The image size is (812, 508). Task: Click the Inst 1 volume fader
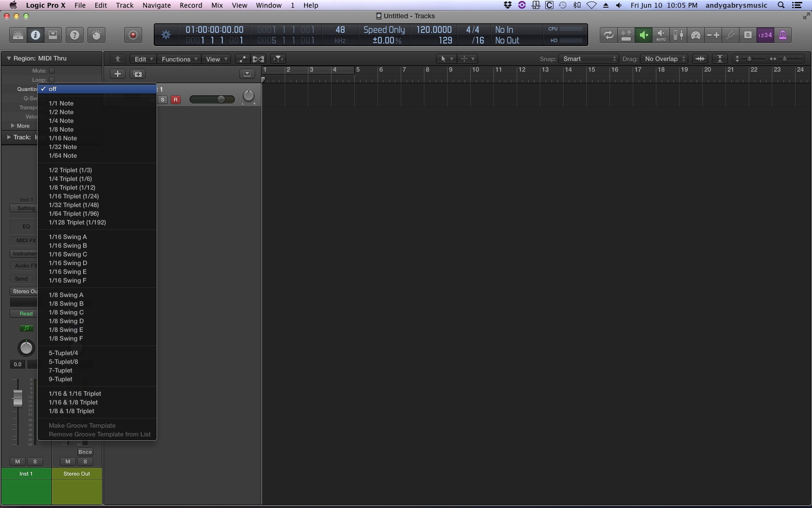coord(17,398)
